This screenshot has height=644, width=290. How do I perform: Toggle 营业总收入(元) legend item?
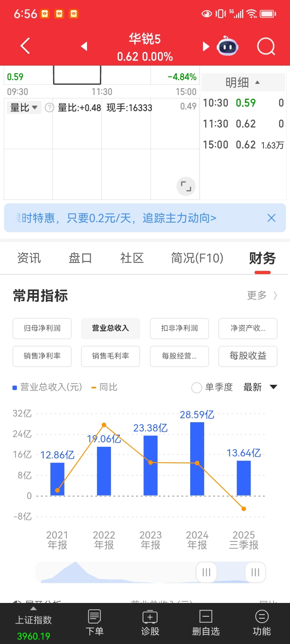click(47, 387)
